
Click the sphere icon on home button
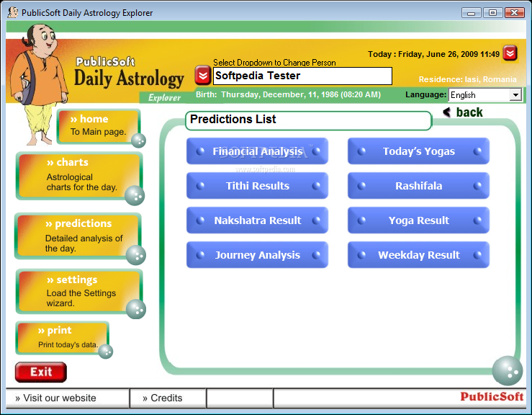point(138,140)
